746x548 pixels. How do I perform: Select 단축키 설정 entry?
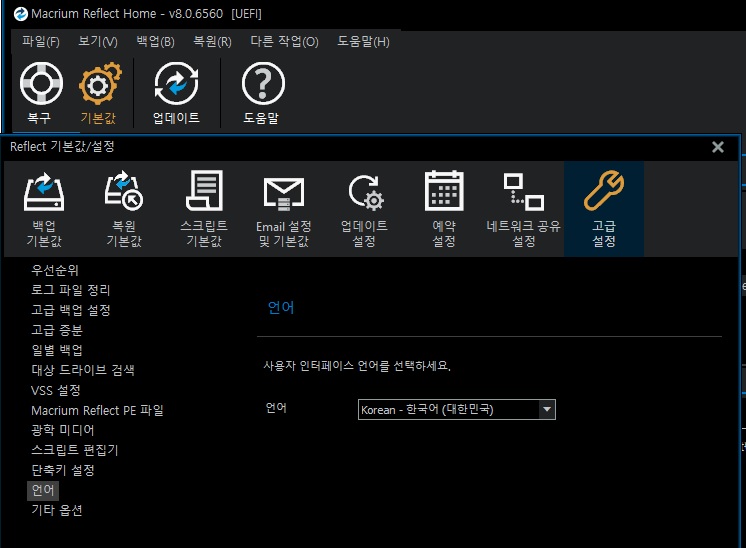point(63,470)
